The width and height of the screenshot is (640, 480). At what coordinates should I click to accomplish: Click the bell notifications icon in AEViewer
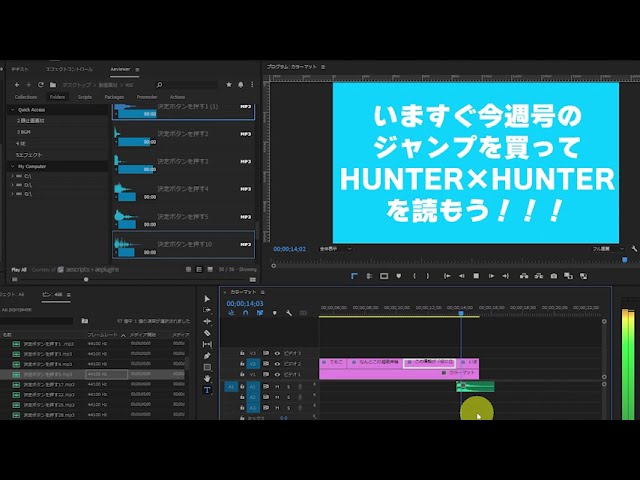coord(241,84)
